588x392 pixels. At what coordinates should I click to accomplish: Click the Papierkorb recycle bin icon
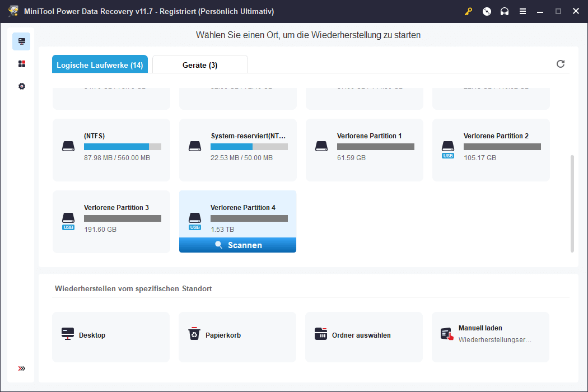[x=194, y=334]
